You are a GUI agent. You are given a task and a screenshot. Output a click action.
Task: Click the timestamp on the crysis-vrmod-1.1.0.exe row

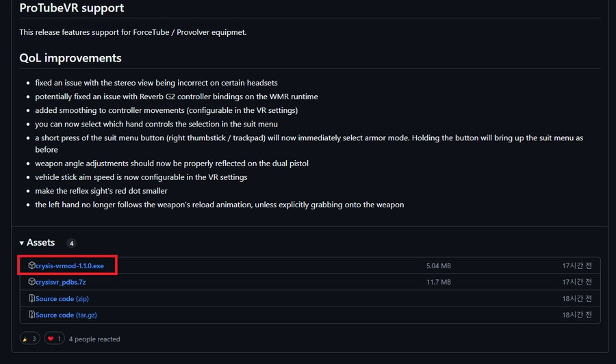coord(577,266)
